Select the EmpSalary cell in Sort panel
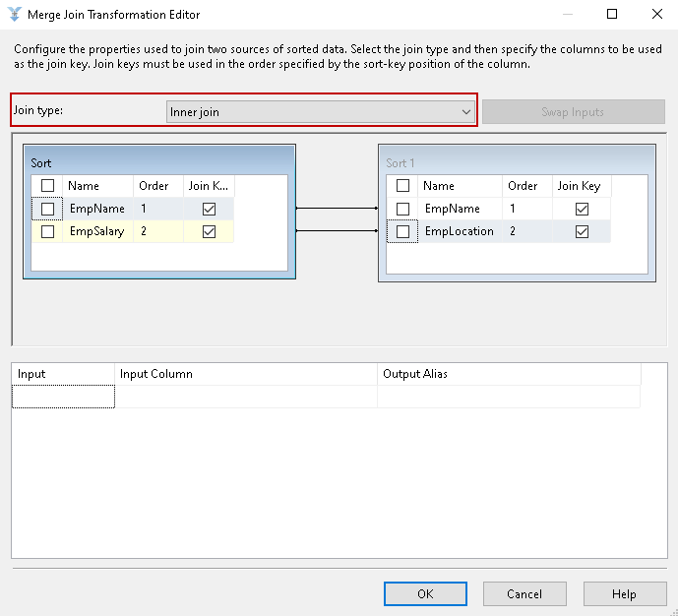 tap(98, 231)
